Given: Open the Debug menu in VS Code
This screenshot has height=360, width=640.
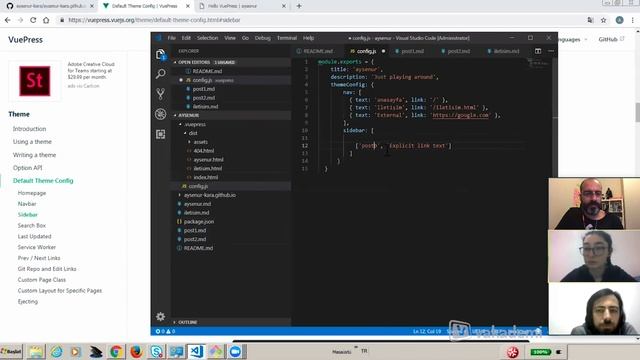Looking at the screenshot, I should tap(262, 38).
